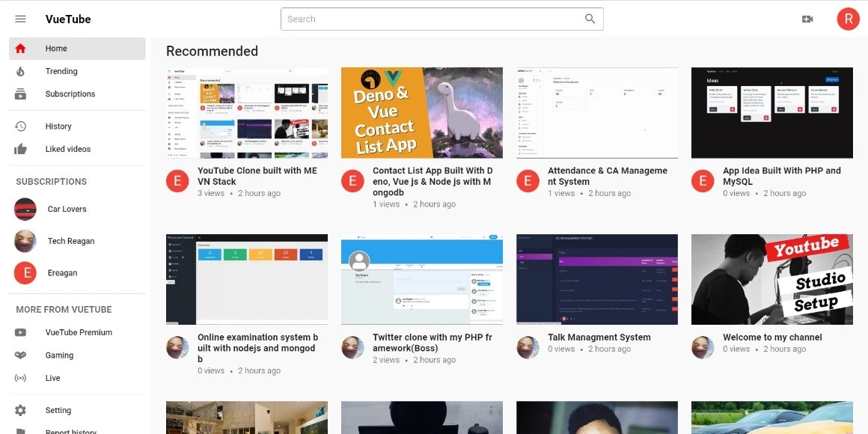Go to Subscriptions page label
This screenshot has height=434, width=868.
pos(70,94)
